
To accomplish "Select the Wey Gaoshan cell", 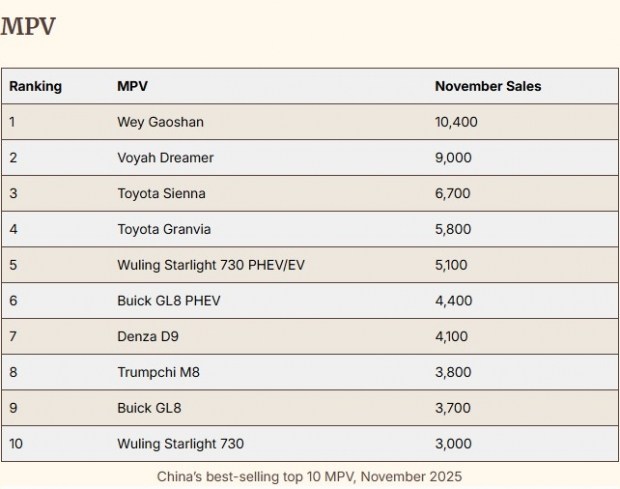I will pyautogui.click(x=158, y=122).
